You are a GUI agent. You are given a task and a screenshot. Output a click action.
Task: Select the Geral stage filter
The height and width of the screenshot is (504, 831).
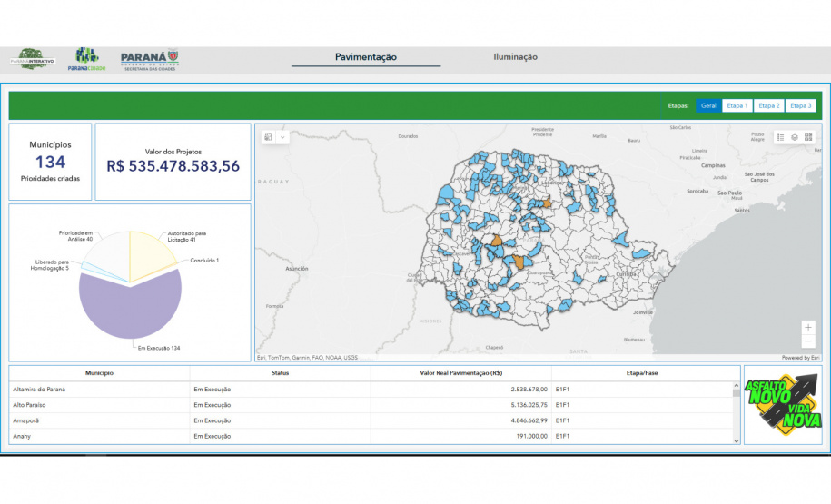point(708,105)
